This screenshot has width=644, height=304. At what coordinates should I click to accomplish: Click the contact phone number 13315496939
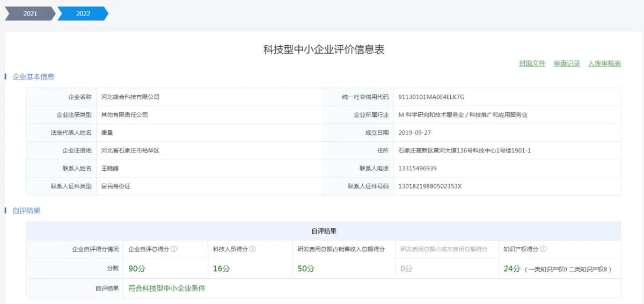(x=418, y=169)
